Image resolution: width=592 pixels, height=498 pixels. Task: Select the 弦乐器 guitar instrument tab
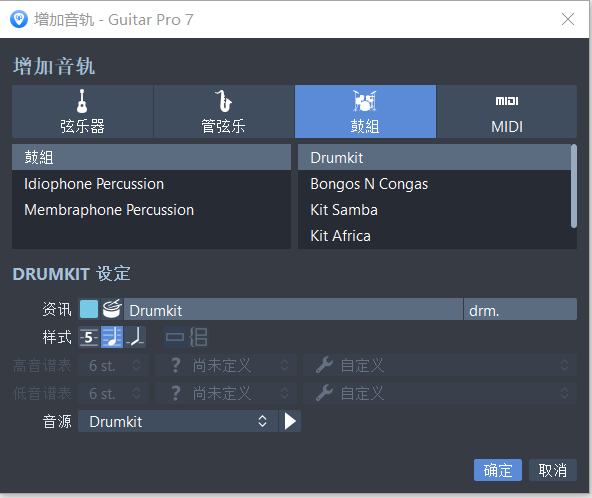pos(82,111)
